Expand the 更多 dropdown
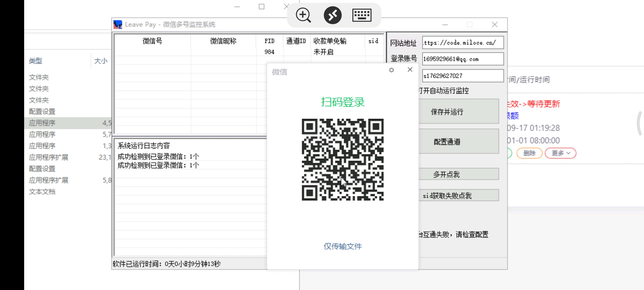The height and width of the screenshot is (290, 644). pyautogui.click(x=560, y=153)
